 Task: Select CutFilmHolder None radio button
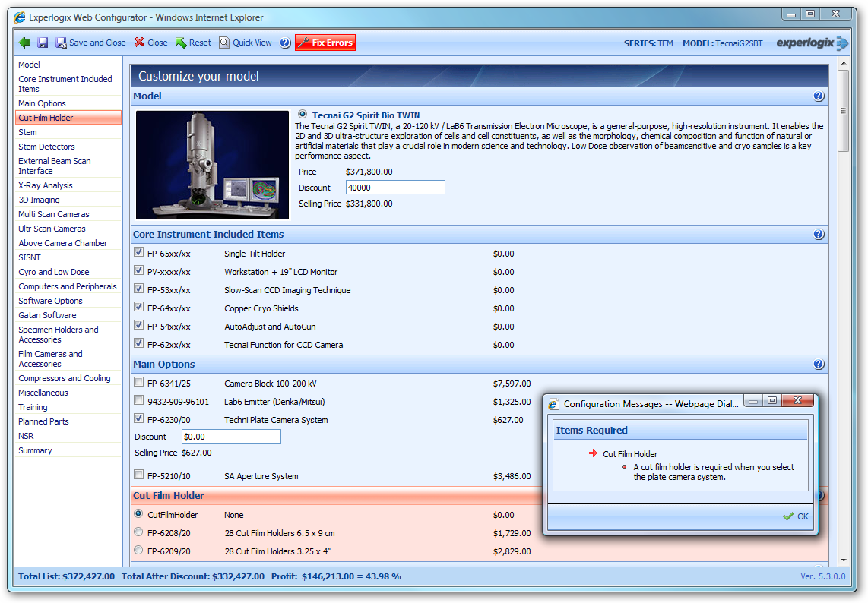tap(138, 514)
